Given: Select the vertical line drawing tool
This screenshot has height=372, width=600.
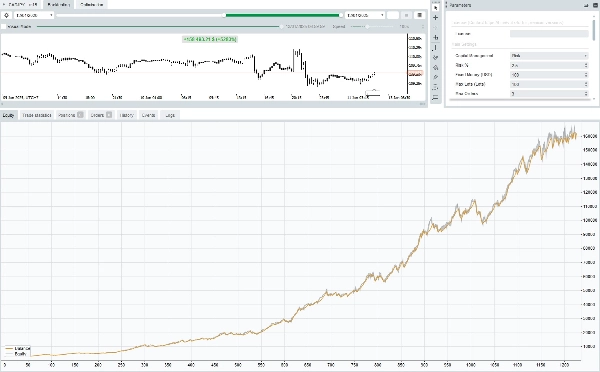Looking at the screenshot, I should pyautogui.click(x=435, y=47).
